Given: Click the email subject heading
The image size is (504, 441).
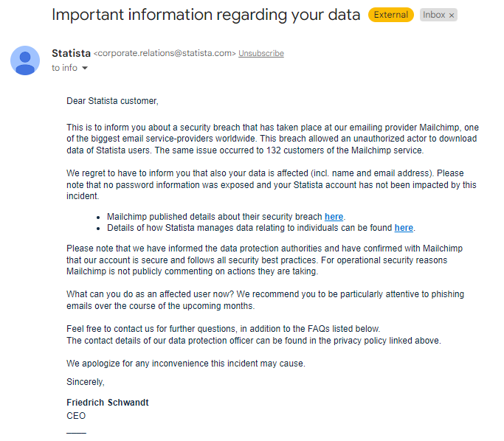Looking at the screenshot, I should click(206, 15).
